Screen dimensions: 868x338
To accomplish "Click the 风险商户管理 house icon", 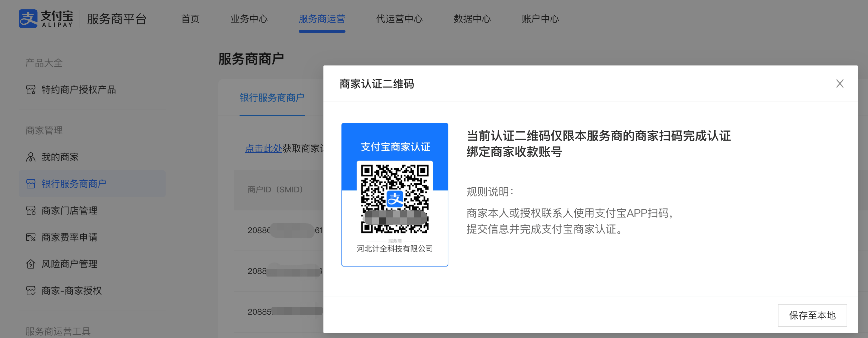I will pyautogui.click(x=31, y=264).
